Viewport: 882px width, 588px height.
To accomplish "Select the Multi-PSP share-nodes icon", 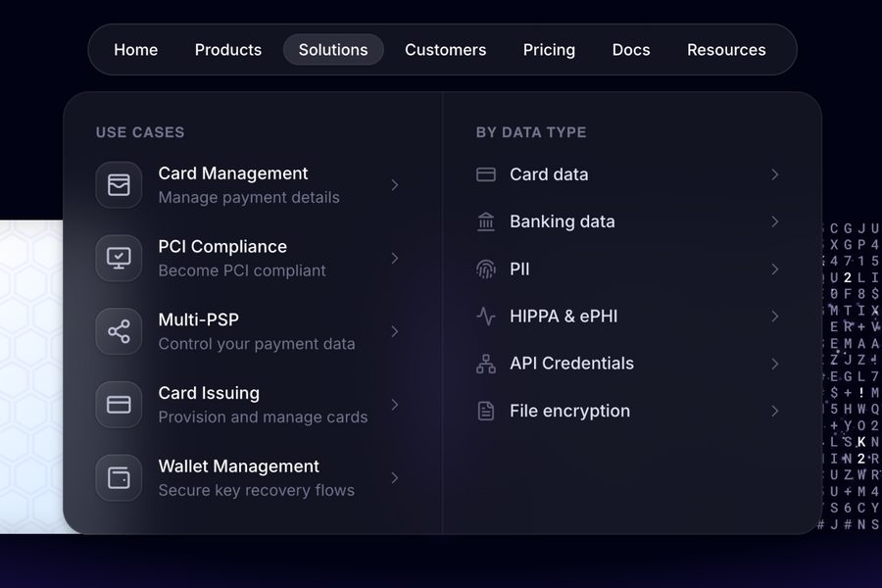I will coord(118,331).
